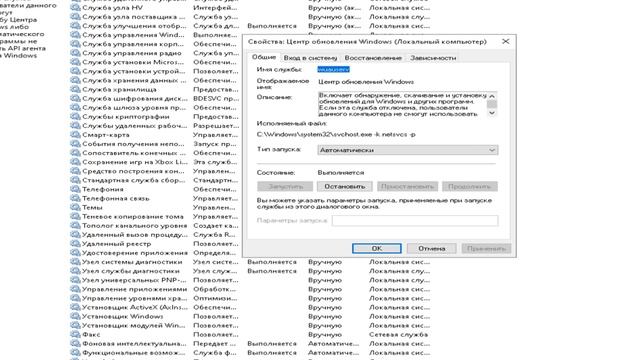Select the События получения непо... row

click(x=156, y=144)
